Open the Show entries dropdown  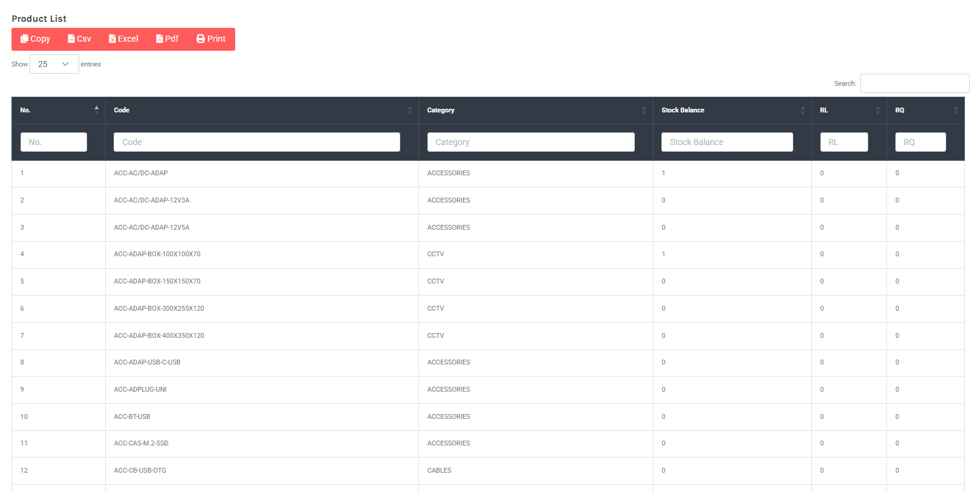[54, 64]
